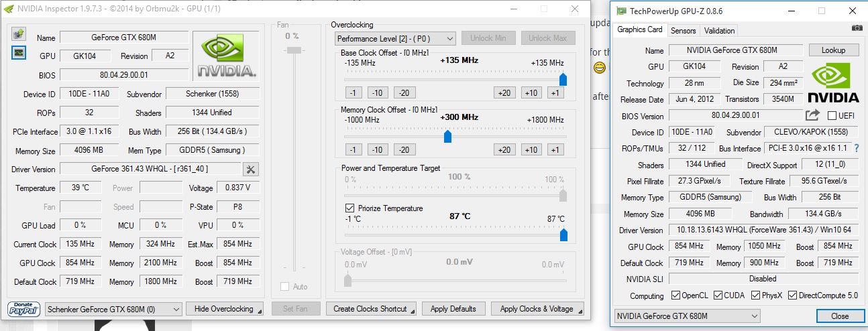
Task: Click the Apply Defaults button
Action: (453, 309)
